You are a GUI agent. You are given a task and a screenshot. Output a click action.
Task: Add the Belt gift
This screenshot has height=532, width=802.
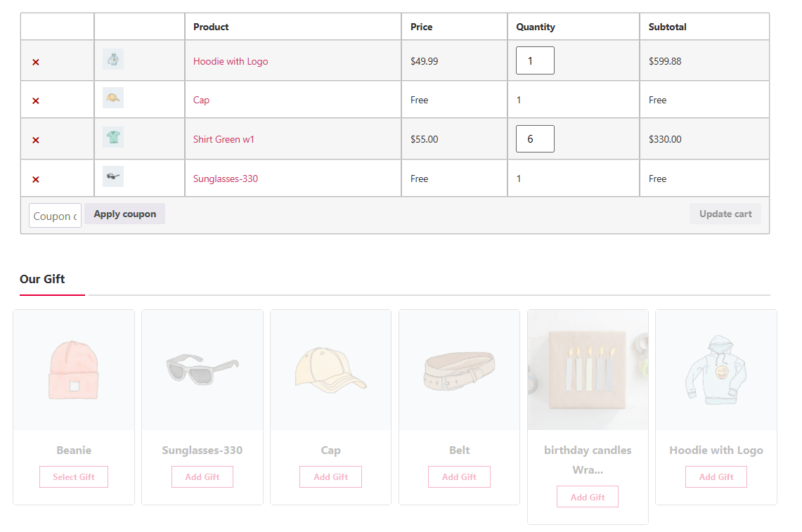pyautogui.click(x=459, y=476)
